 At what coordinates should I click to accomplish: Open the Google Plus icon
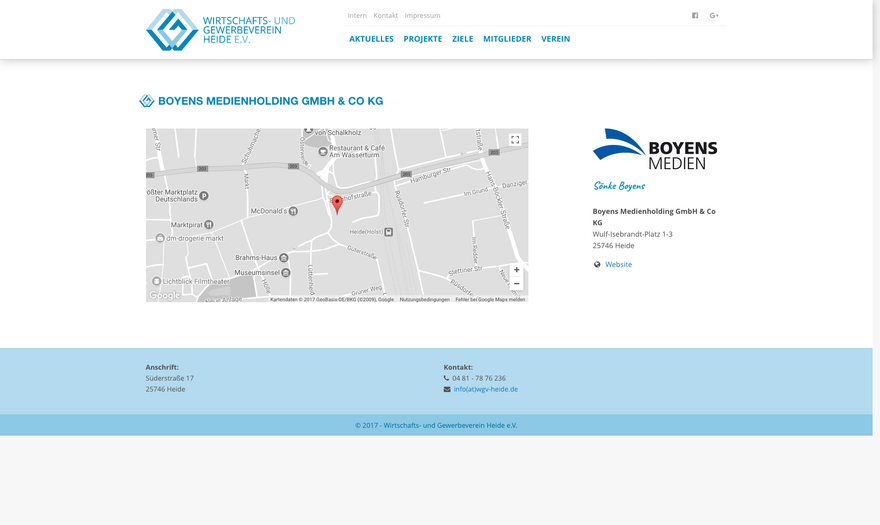click(x=714, y=16)
